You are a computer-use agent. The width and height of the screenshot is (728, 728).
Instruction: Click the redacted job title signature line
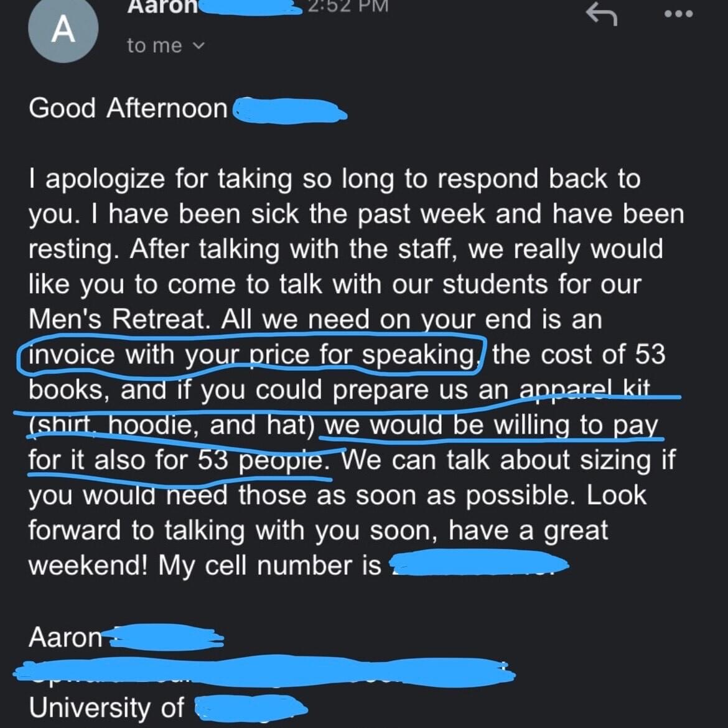point(264,672)
